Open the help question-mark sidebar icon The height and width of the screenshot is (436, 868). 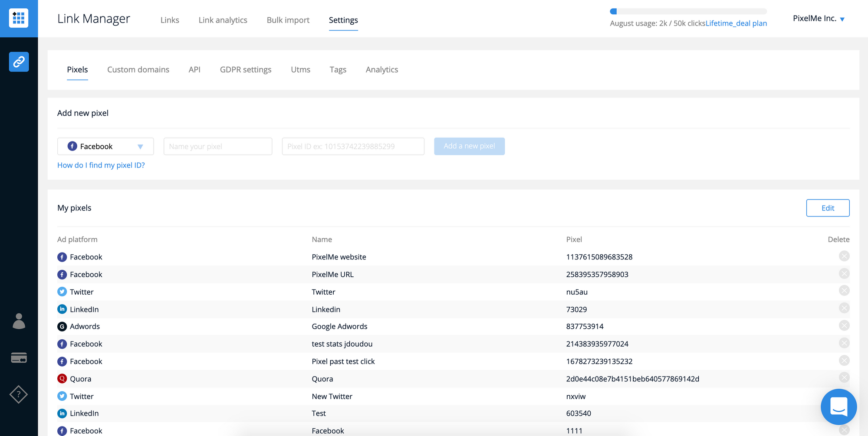19,394
